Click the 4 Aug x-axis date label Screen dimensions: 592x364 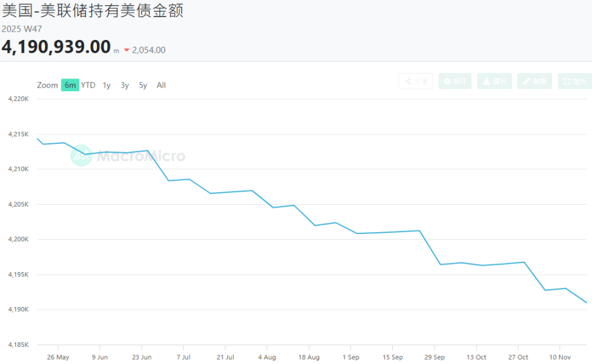click(266, 357)
